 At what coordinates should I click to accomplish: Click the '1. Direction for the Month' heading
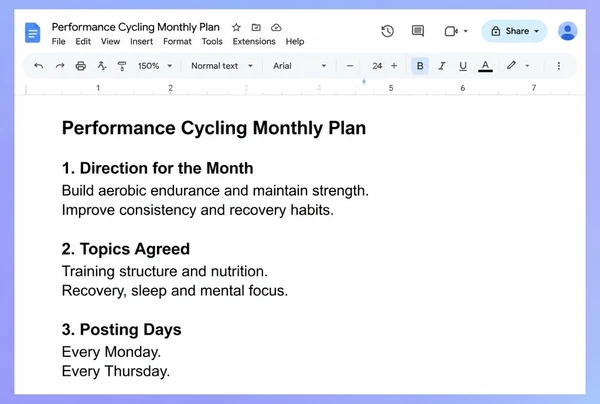tap(157, 168)
